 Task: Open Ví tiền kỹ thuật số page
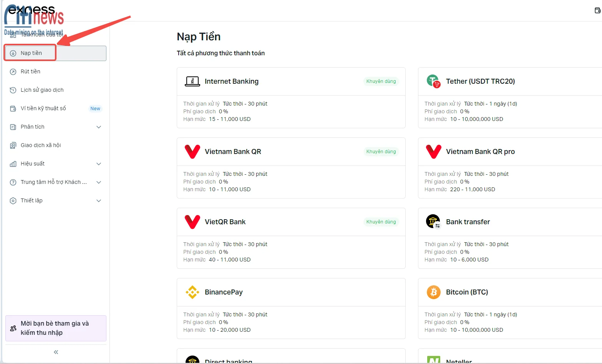click(x=56, y=109)
